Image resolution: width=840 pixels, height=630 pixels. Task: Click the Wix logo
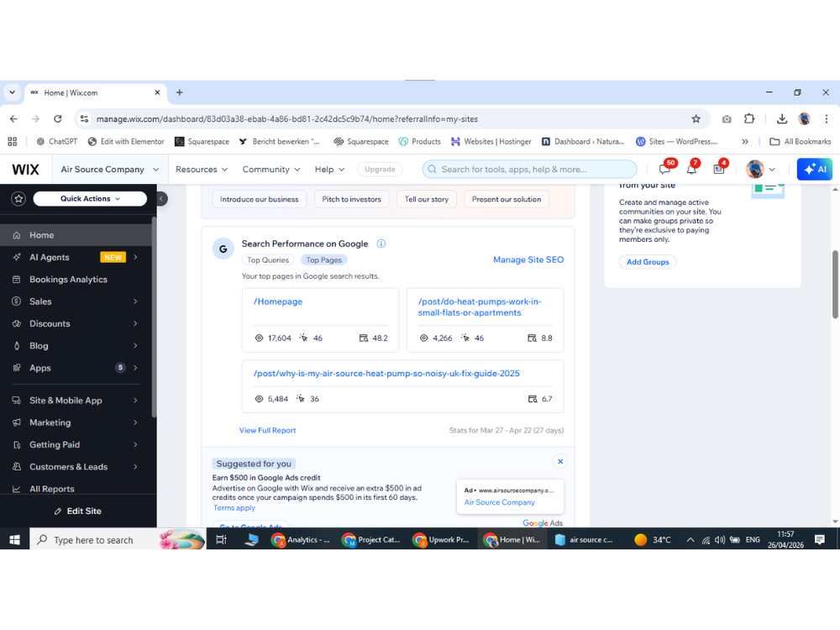point(26,170)
